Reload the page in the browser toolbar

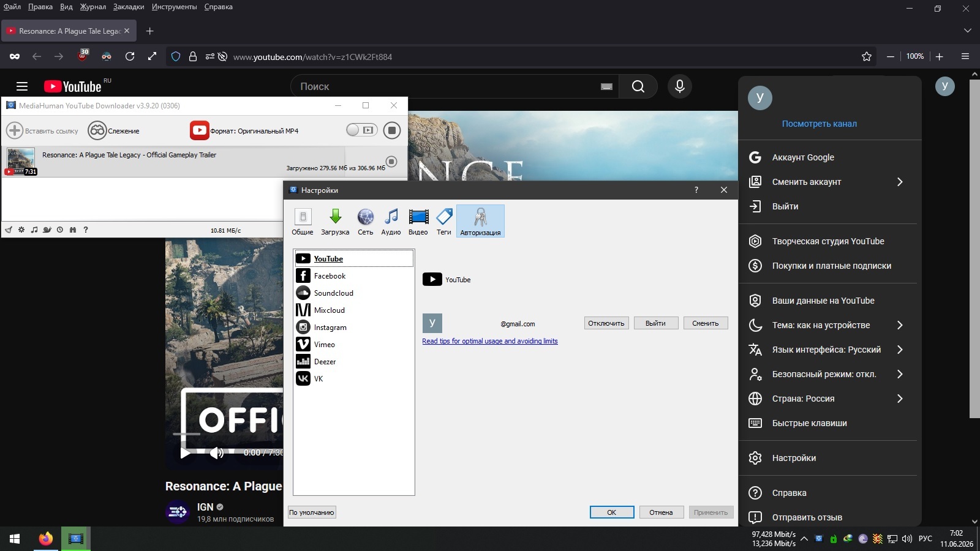click(130, 56)
